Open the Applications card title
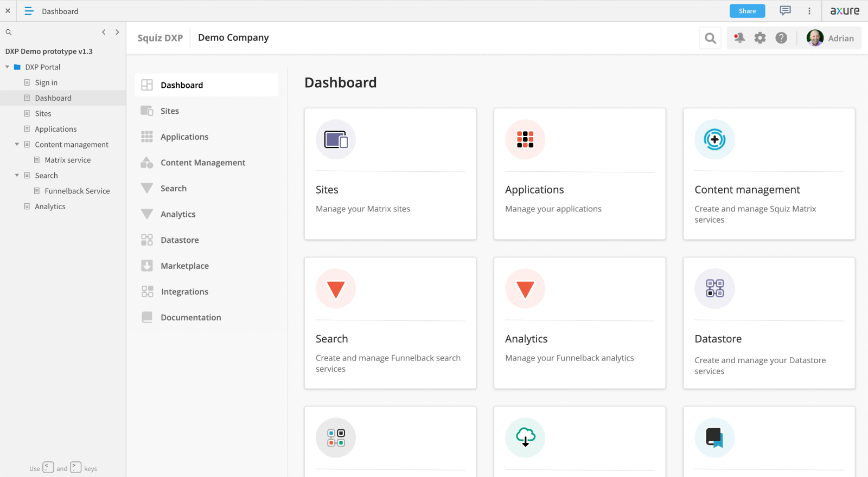The width and height of the screenshot is (868, 477). tap(534, 190)
